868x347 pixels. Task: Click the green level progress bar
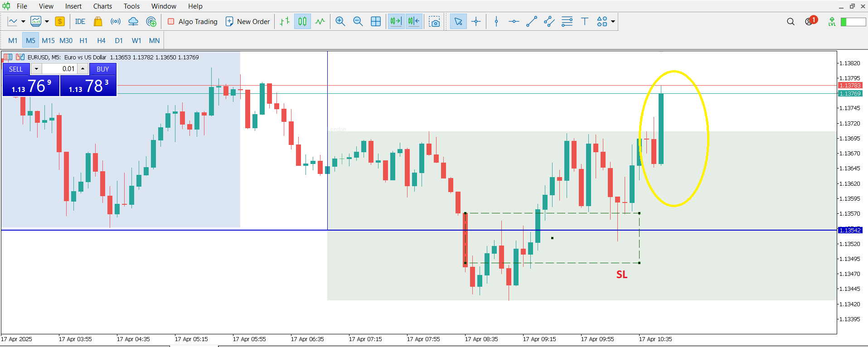click(853, 22)
